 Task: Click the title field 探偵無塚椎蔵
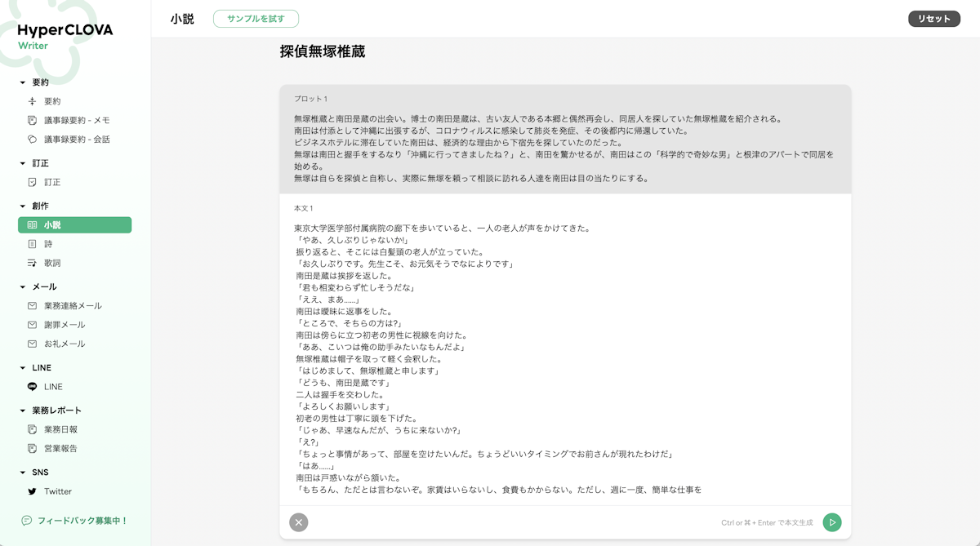tap(322, 51)
